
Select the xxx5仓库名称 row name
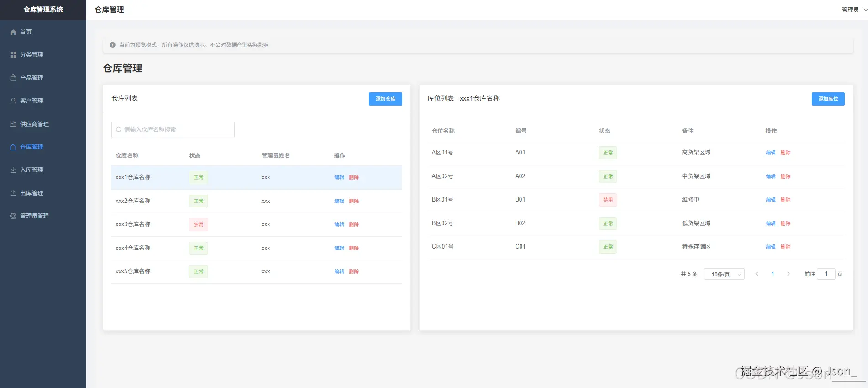133,271
